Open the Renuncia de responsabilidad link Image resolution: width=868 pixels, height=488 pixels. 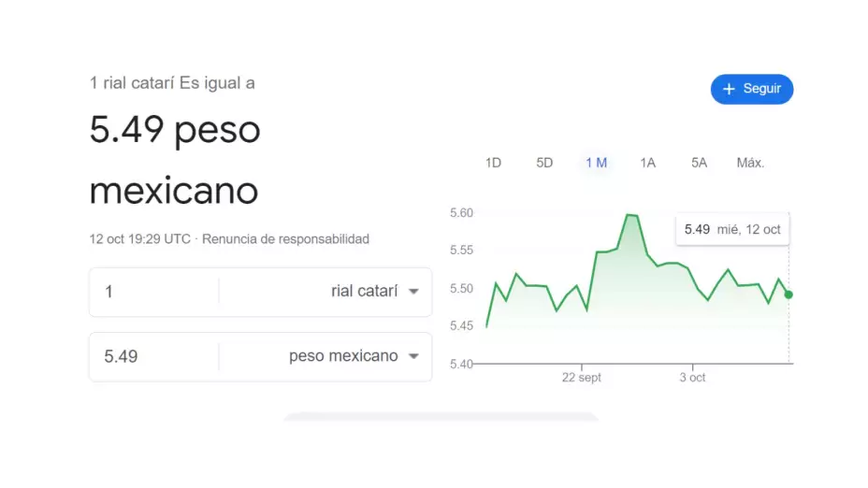click(285, 239)
